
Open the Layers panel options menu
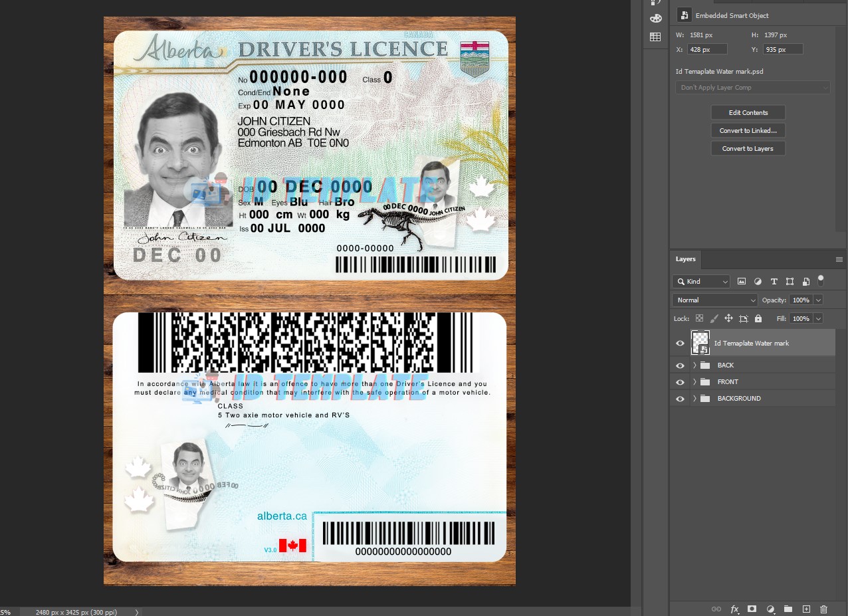(x=839, y=259)
